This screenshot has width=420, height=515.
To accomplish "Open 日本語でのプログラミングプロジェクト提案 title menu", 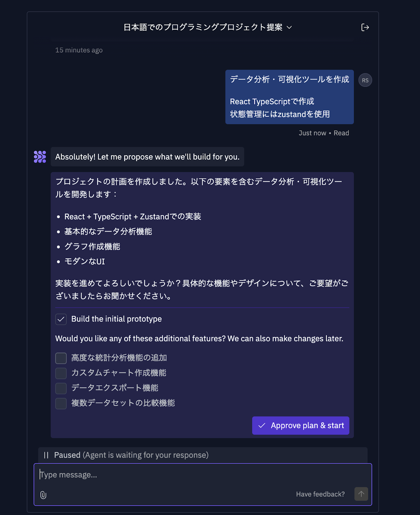I will [x=203, y=27].
